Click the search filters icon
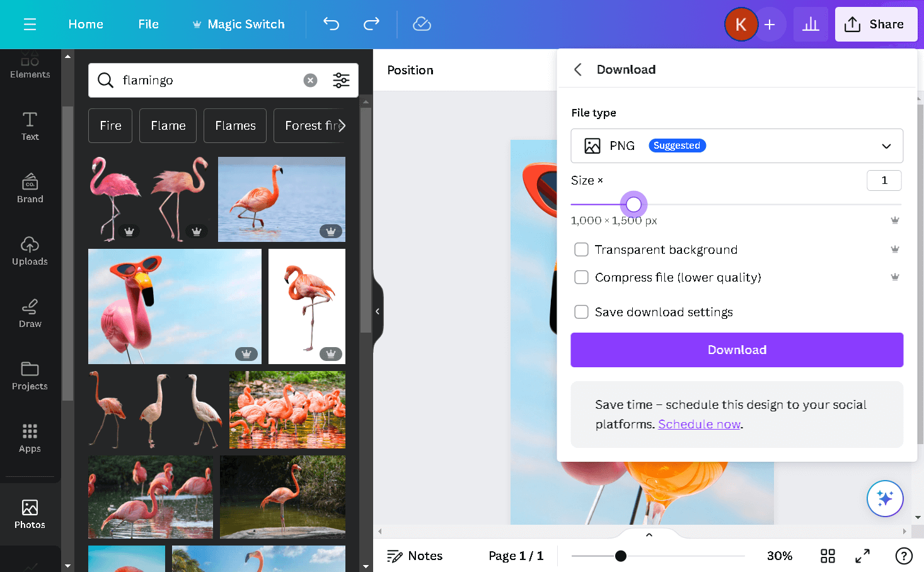This screenshot has width=924, height=572. coord(341,81)
